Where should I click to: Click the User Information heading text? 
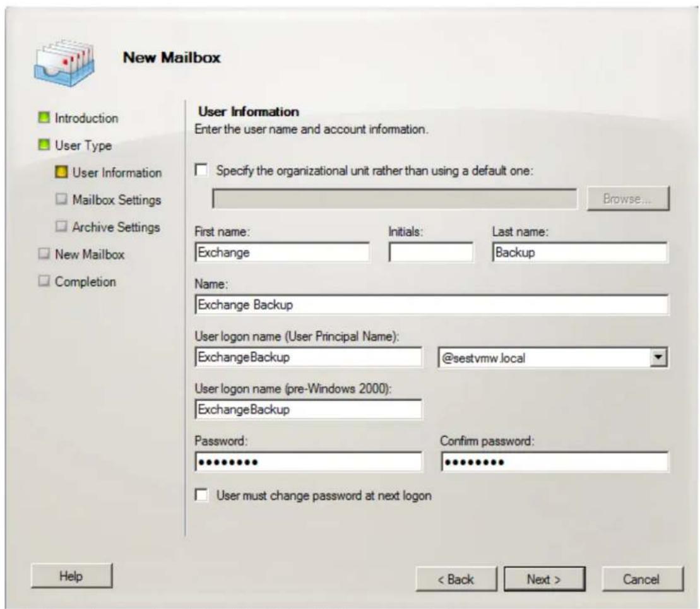[x=249, y=112]
